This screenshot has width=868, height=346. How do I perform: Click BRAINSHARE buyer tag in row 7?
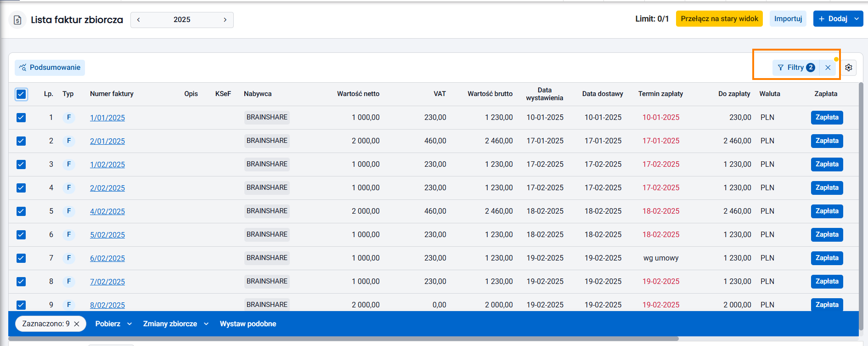(267, 258)
